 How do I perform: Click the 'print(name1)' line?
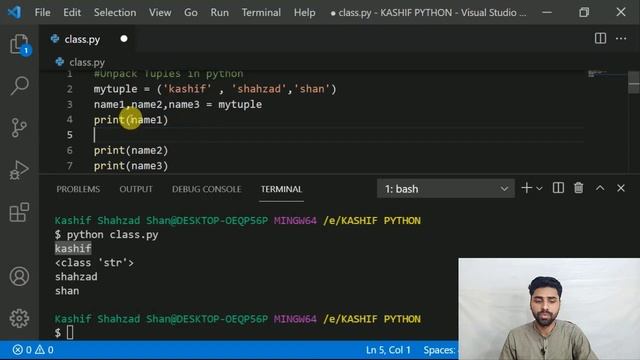coord(131,120)
